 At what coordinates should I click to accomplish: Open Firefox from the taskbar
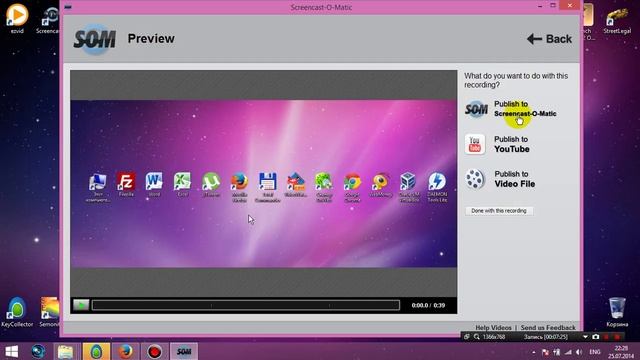[125, 351]
